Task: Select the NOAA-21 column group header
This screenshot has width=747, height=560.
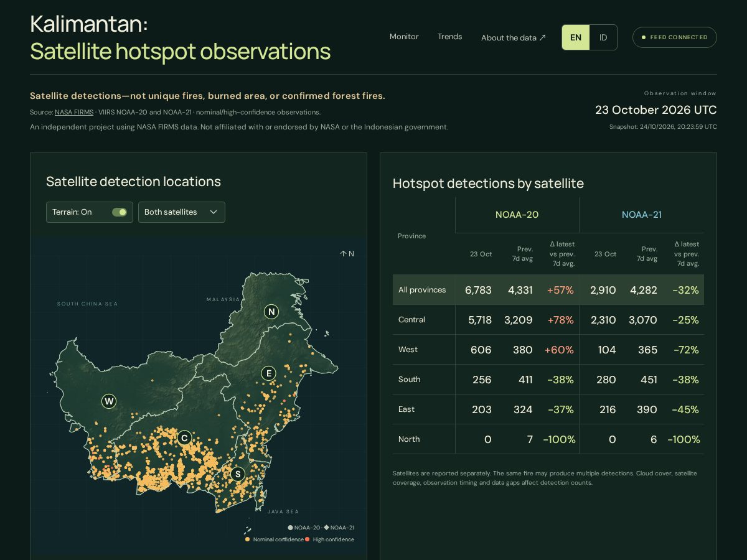Action: (x=642, y=215)
